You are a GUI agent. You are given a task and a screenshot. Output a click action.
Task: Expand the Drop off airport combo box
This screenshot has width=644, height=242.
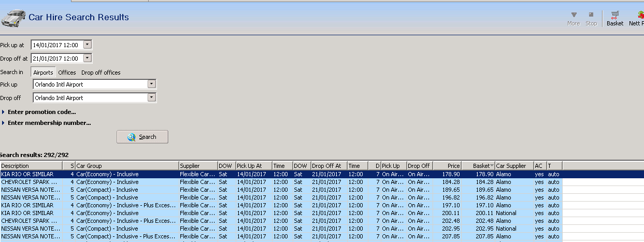pos(151,97)
